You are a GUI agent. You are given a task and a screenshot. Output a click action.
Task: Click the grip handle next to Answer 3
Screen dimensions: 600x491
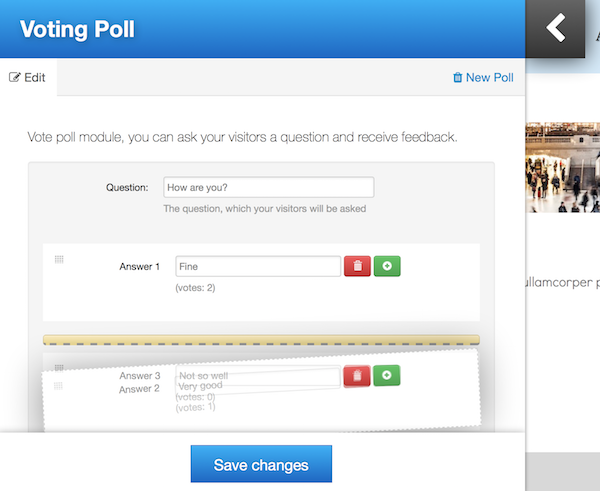point(59,367)
